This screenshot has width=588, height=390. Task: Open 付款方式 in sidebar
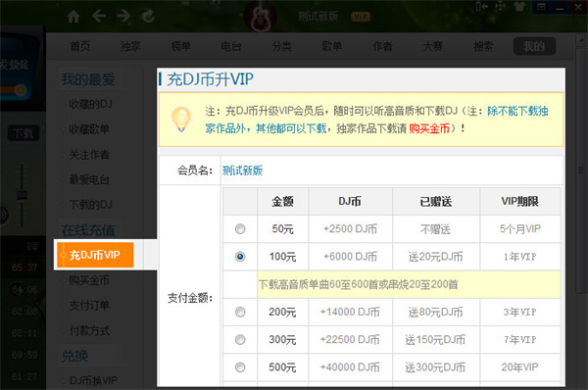pyautogui.click(x=89, y=330)
